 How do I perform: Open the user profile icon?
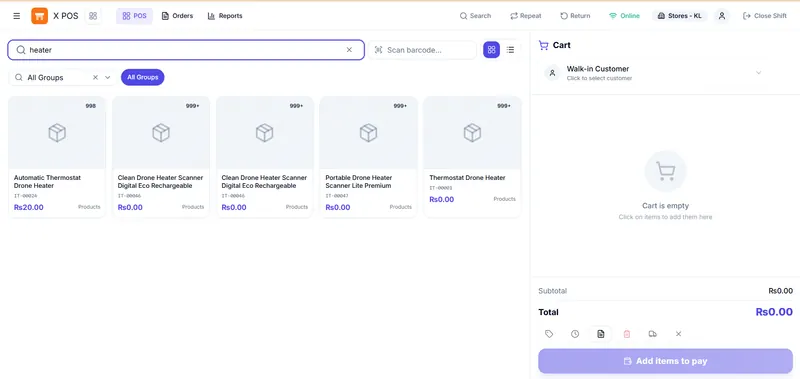click(x=721, y=16)
